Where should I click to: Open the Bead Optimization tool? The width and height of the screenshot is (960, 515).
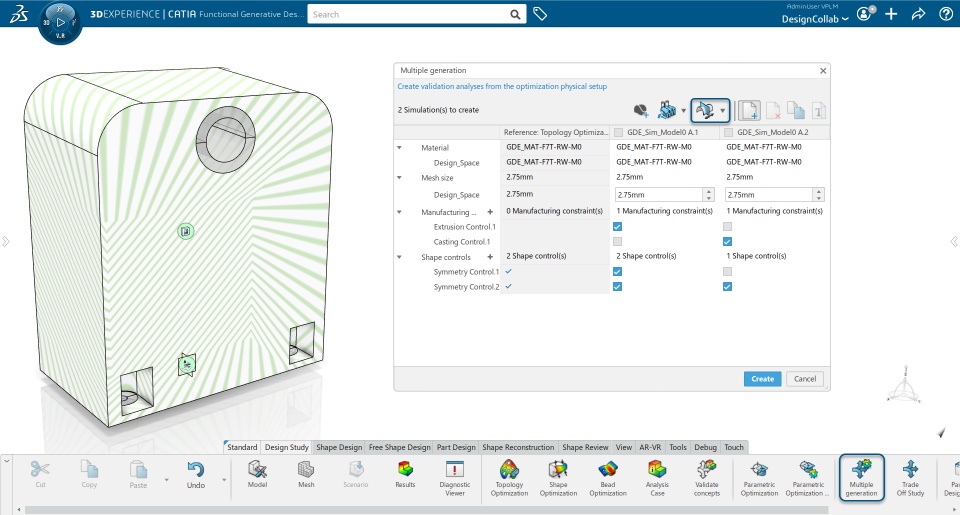(607, 478)
